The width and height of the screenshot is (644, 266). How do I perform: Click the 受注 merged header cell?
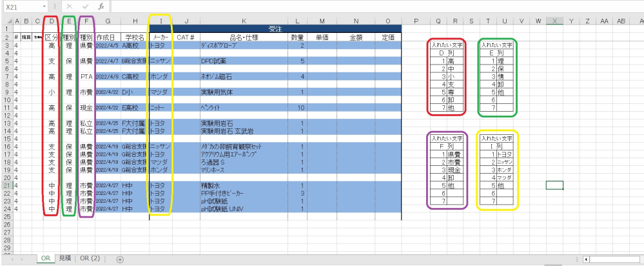pyautogui.click(x=275, y=29)
